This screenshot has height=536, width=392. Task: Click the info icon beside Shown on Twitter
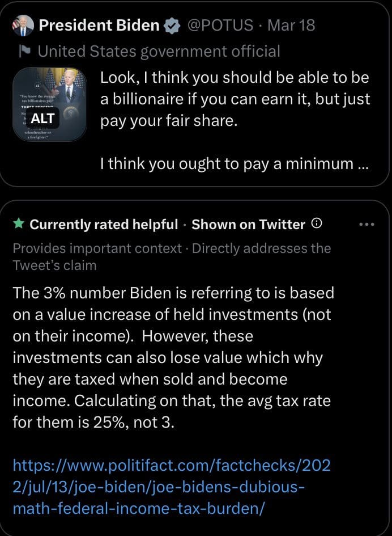click(x=317, y=224)
